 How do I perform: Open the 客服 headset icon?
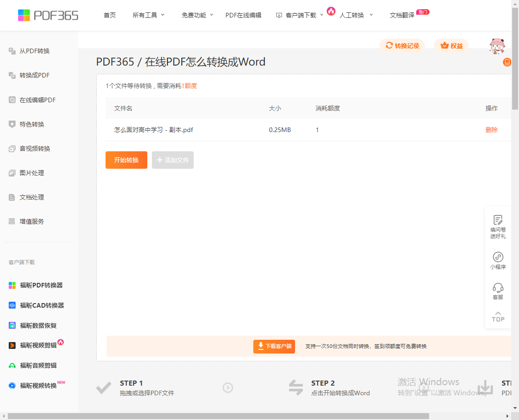click(x=498, y=288)
